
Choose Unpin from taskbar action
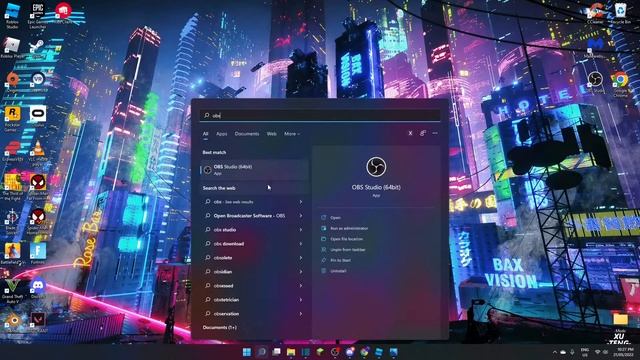[x=347, y=249]
